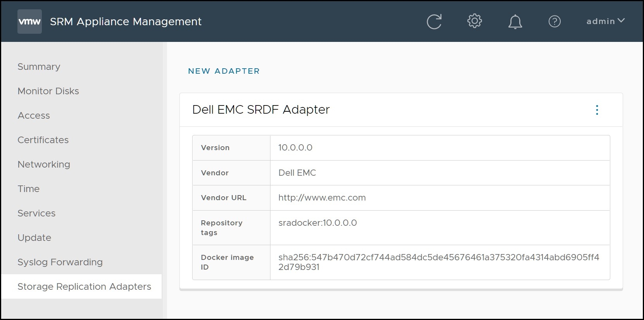Screen dimensions: 644x320
Task: Go to Syslog Forwarding
Action: 60,262
